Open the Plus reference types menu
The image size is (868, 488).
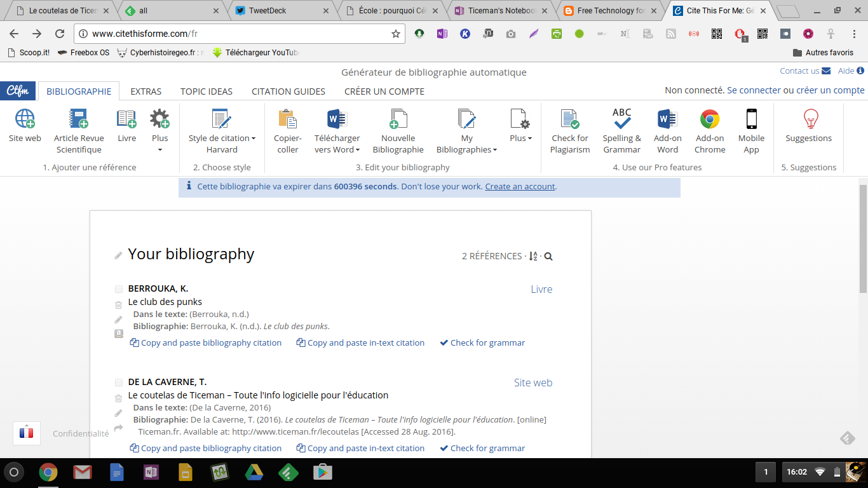[x=159, y=130]
